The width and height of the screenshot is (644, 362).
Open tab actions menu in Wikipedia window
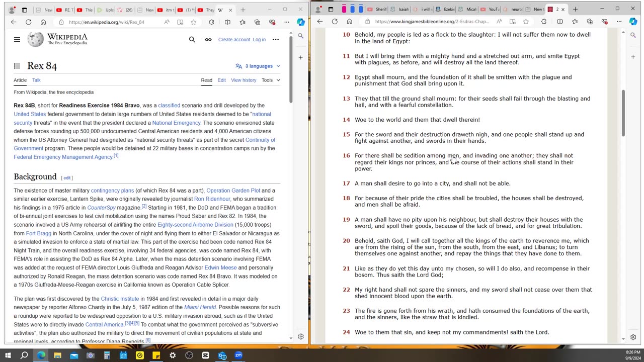(x=24, y=10)
